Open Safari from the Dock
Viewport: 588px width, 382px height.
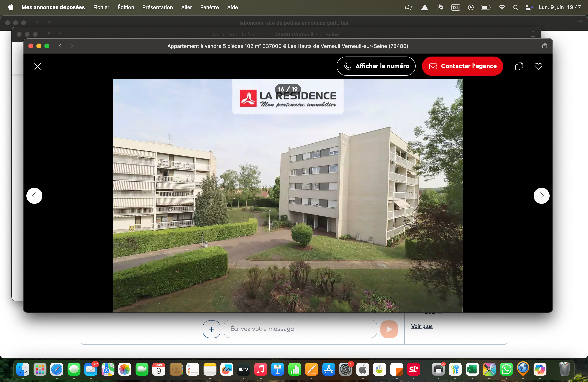coord(57,369)
